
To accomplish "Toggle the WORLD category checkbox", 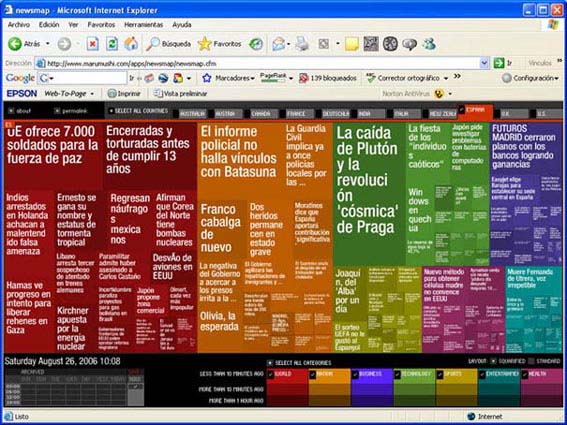I will 271,375.
